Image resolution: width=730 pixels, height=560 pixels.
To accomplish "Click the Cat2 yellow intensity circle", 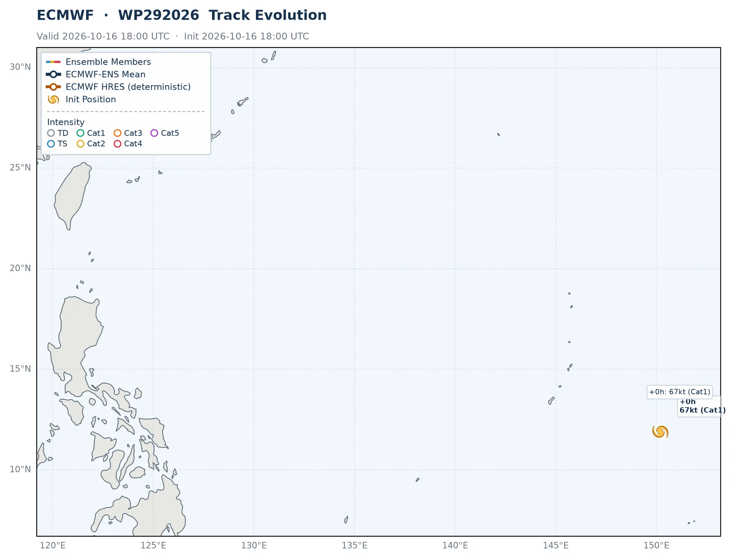I will (x=81, y=144).
